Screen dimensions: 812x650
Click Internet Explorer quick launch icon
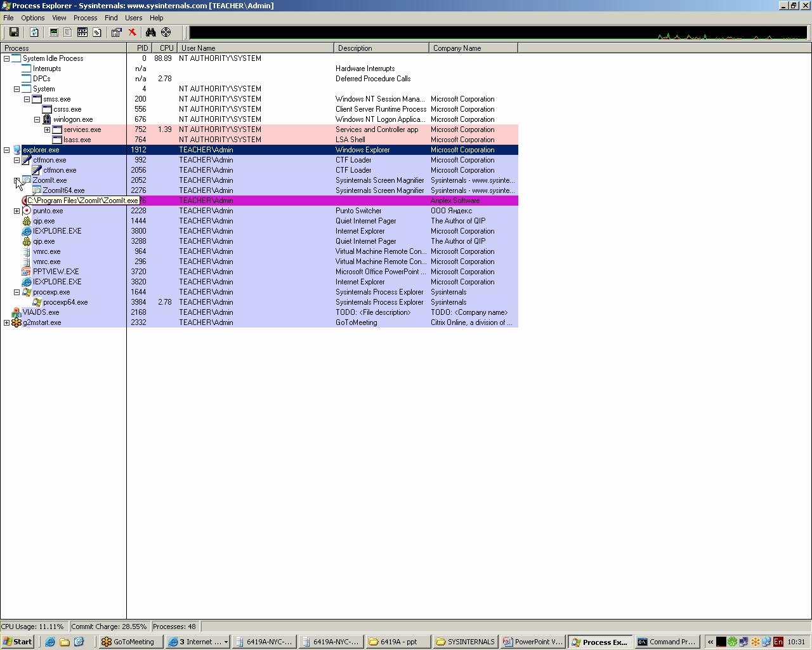point(50,642)
